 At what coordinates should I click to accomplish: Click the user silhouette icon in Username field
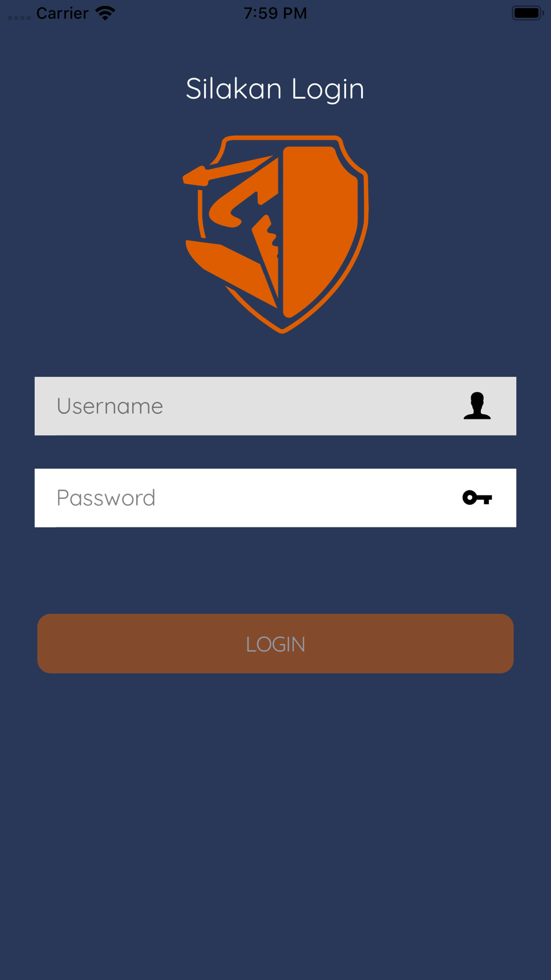pos(477,406)
